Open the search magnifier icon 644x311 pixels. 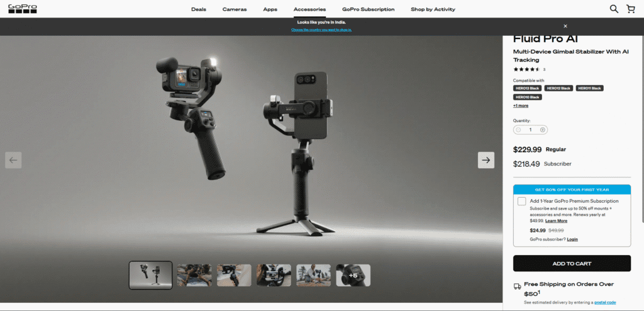[614, 9]
